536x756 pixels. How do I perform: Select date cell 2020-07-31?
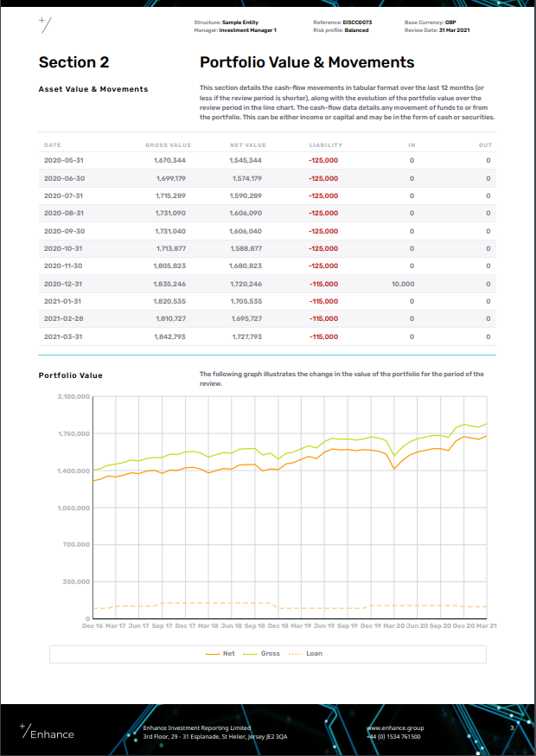[x=64, y=195]
